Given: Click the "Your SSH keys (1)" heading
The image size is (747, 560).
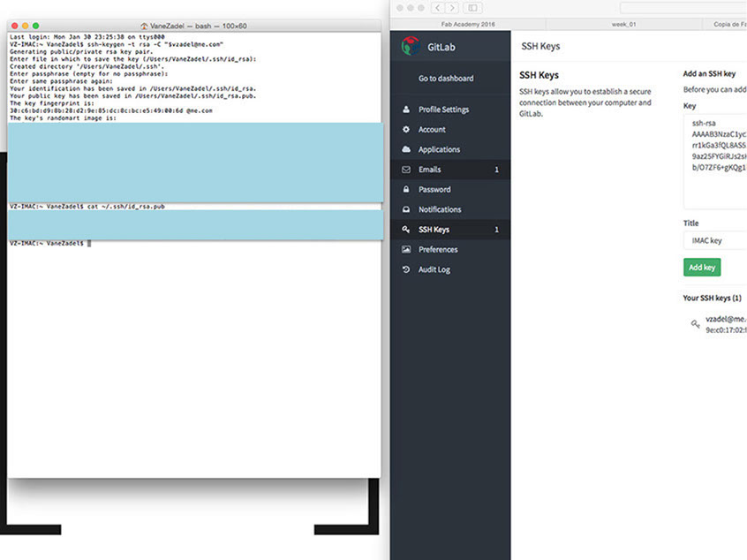Looking at the screenshot, I should coord(712,298).
